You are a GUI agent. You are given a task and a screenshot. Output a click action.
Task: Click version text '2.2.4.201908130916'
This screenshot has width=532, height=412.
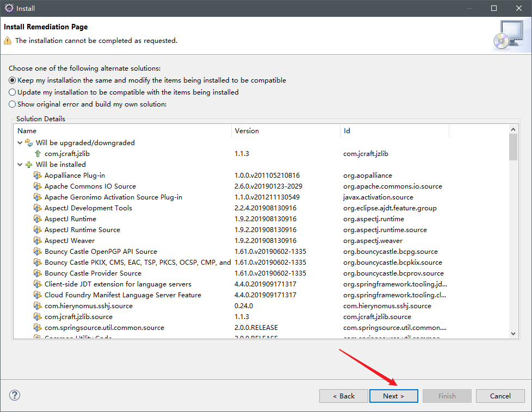[265, 208]
